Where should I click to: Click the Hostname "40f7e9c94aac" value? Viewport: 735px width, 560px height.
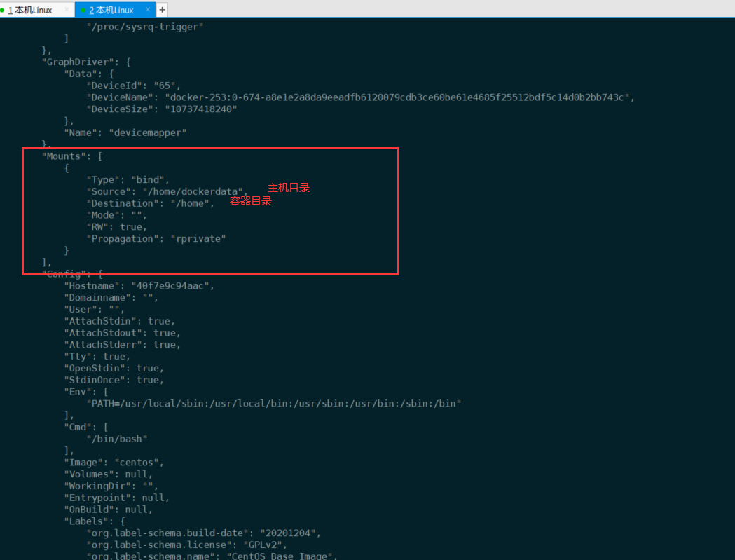(170, 286)
